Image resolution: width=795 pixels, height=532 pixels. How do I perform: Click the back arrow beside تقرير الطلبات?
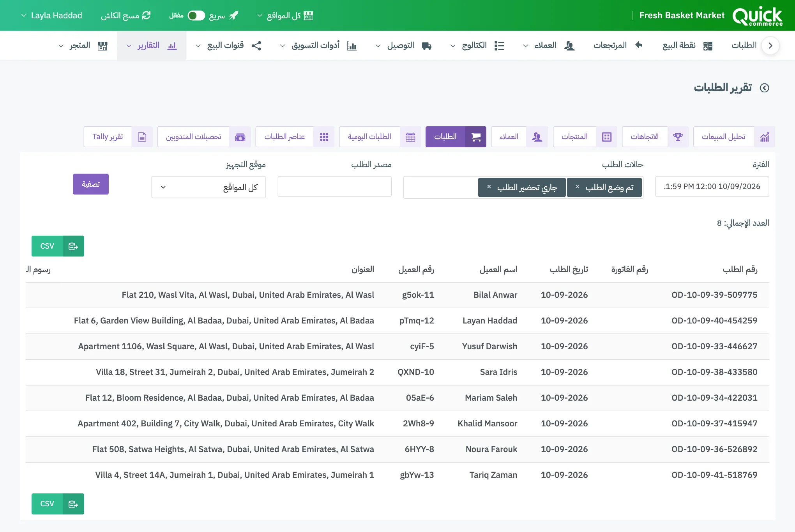tap(765, 88)
